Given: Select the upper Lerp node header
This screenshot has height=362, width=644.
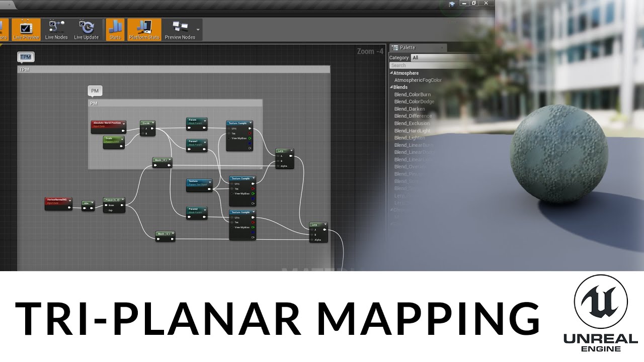Looking at the screenshot, I should tap(284, 151).
